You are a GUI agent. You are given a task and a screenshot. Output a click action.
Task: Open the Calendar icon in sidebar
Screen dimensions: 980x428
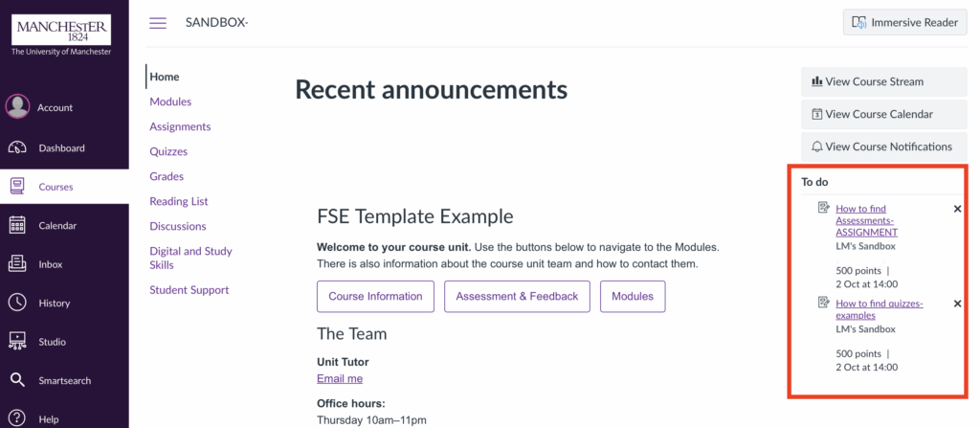pyautogui.click(x=17, y=225)
